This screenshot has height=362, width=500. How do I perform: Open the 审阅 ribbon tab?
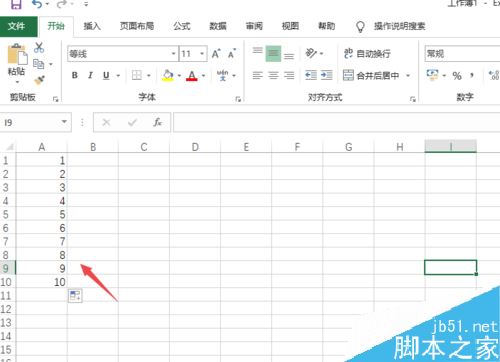(254, 26)
